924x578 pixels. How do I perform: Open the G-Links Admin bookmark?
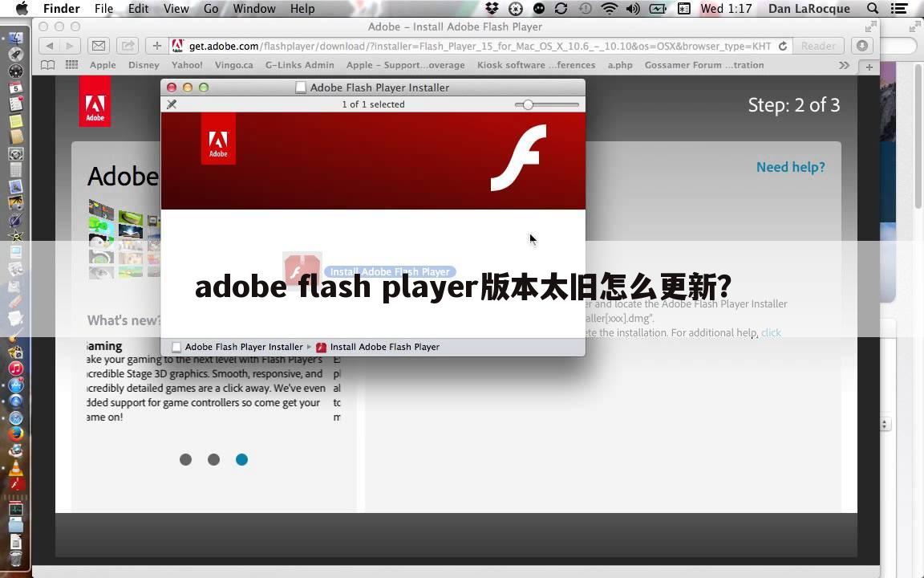(x=299, y=65)
